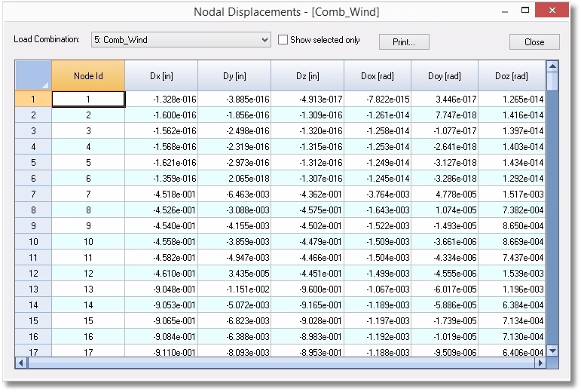Select cell with value -4.947e-003
581x392 pixels.
234,258
